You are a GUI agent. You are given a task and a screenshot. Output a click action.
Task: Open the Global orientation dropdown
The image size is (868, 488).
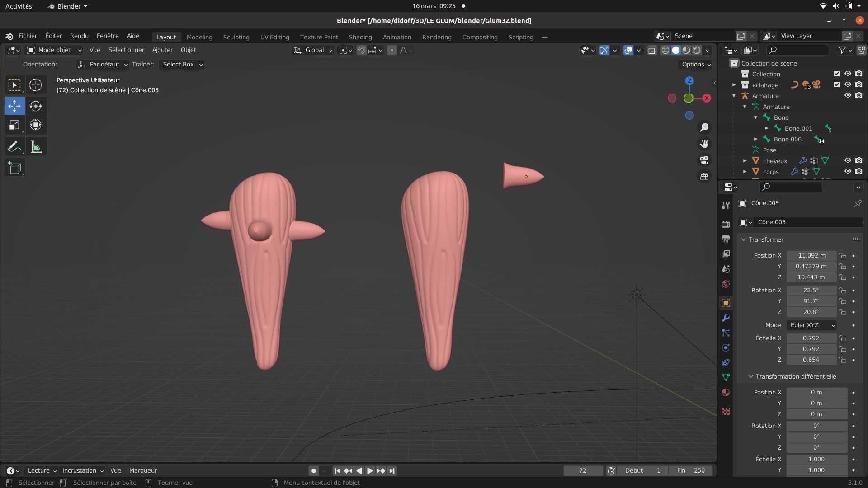pyautogui.click(x=313, y=50)
